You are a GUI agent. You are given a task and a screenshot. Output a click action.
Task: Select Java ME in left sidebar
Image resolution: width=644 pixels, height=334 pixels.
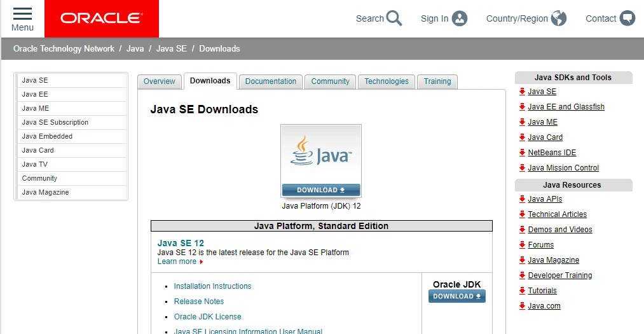click(71, 108)
